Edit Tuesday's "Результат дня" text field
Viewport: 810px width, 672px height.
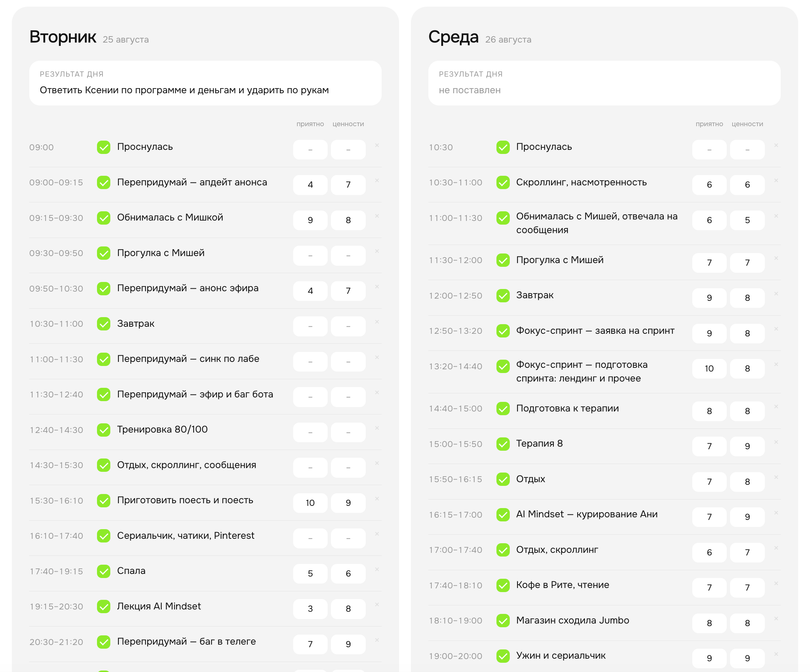(x=205, y=83)
